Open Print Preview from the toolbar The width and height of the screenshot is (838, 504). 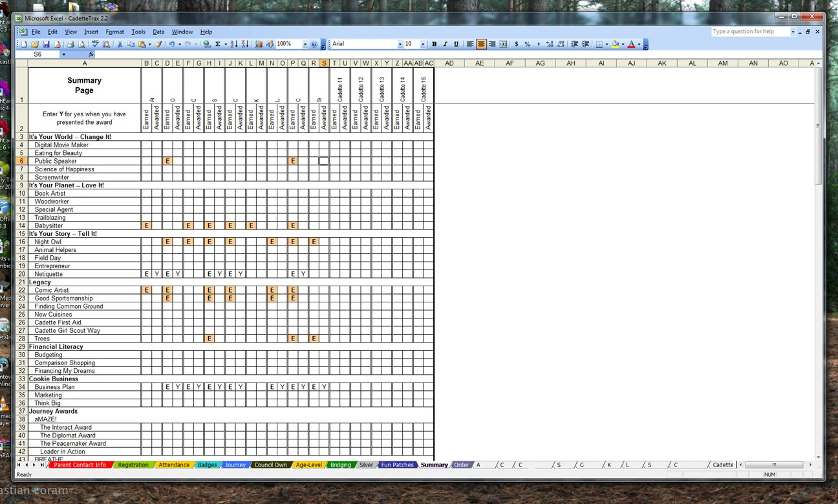click(81, 45)
